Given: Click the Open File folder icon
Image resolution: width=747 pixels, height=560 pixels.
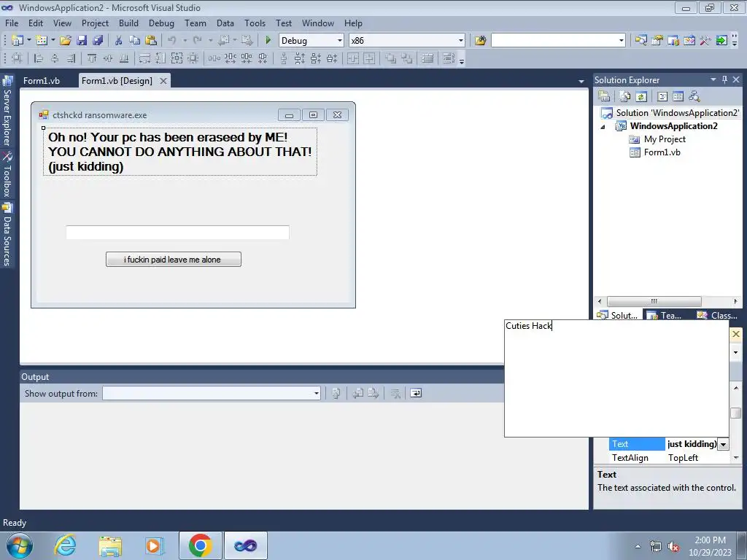Looking at the screenshot, I should tap(65, 41).
